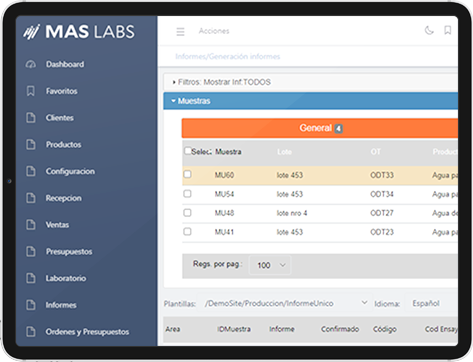Screen dimensions: 473x362
Task: Click the MAS LABS logo
Action: click(x=79, y=32)
